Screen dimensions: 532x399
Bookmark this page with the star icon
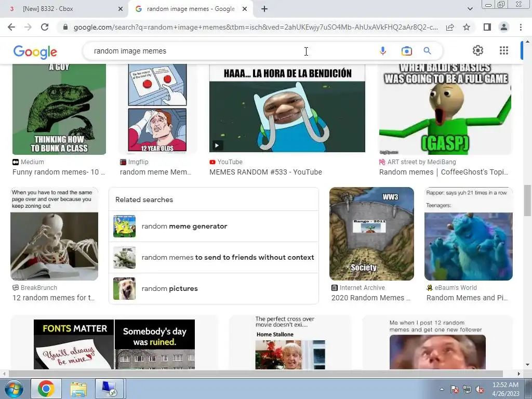pos(467,27)
